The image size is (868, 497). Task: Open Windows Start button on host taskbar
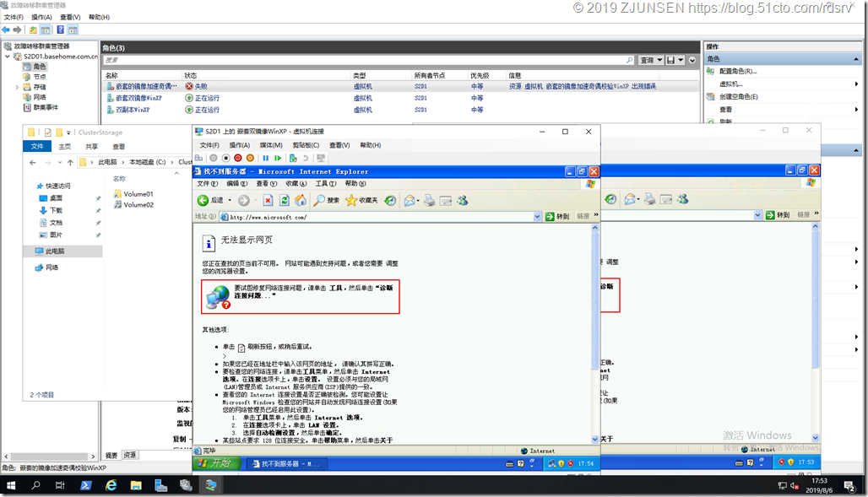pos(10,485)
